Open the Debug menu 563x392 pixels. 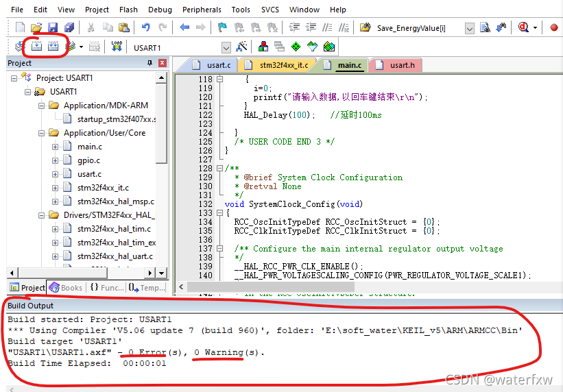point(160,10)
